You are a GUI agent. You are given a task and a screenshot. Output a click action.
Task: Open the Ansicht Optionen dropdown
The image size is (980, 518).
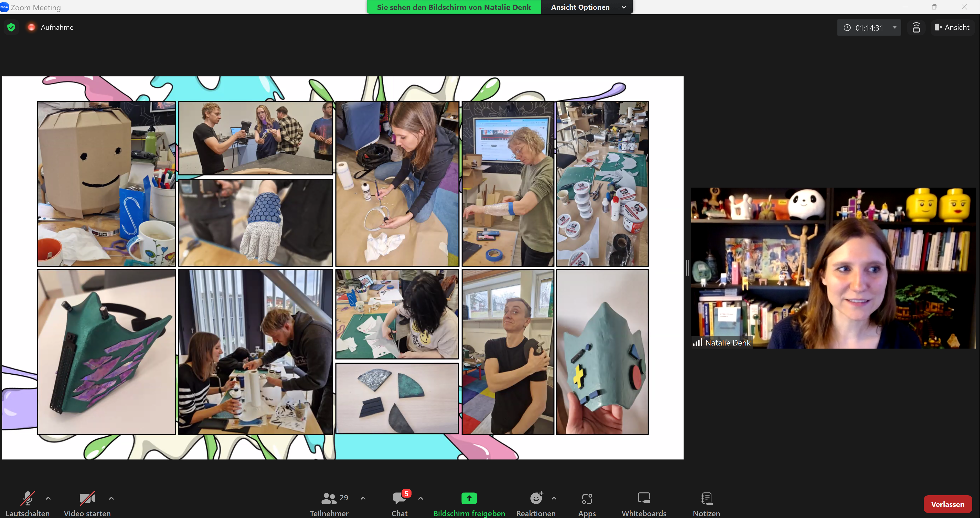[x=587, y=7]
